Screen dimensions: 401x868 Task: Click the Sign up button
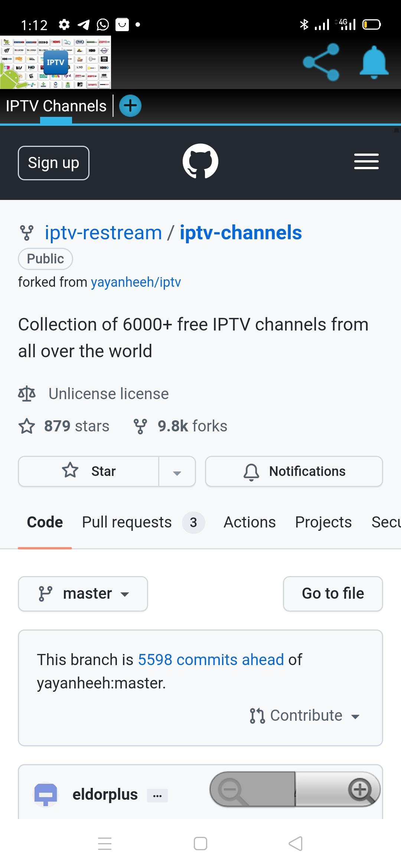click(x=53, y=163)
